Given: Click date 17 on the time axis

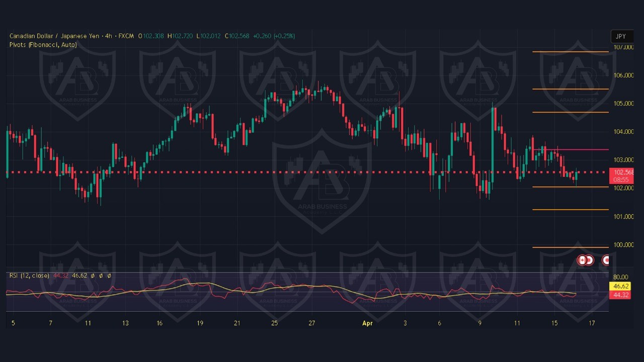Looking at the screenshot, I should tap(592, 323).
